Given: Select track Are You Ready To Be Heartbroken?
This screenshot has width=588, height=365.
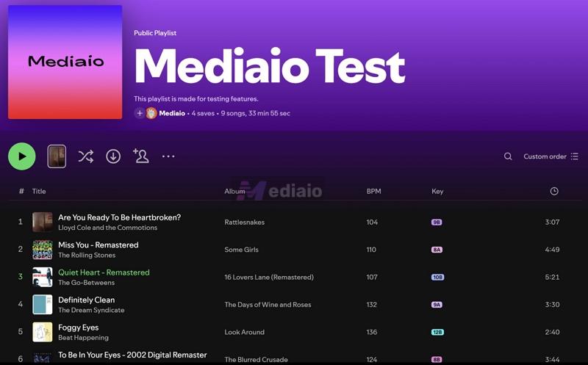Looking at the screenshot, I should pos(119,217).
